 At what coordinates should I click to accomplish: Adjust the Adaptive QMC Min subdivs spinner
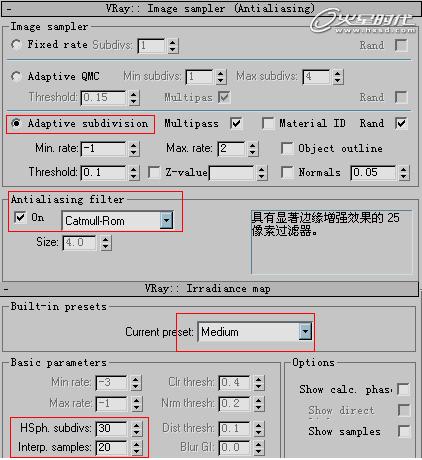pyautogui.click(x=220, y=77)
